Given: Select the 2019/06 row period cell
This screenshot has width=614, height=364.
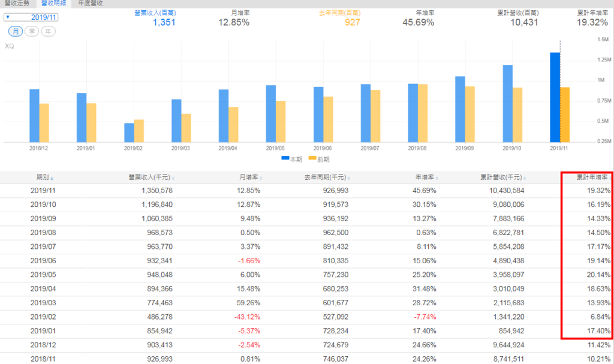Looking at the screenshot, I should pyautogui.click(x=43, y=261).
